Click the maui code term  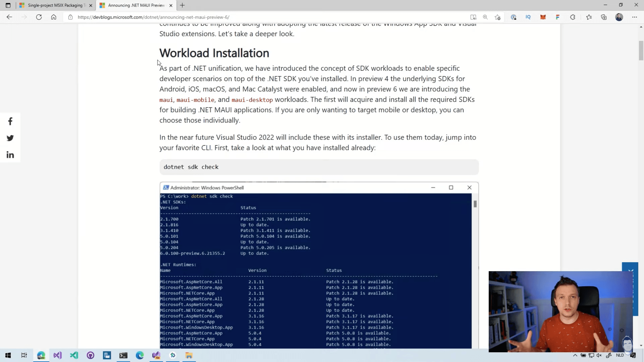pos(166,100)
